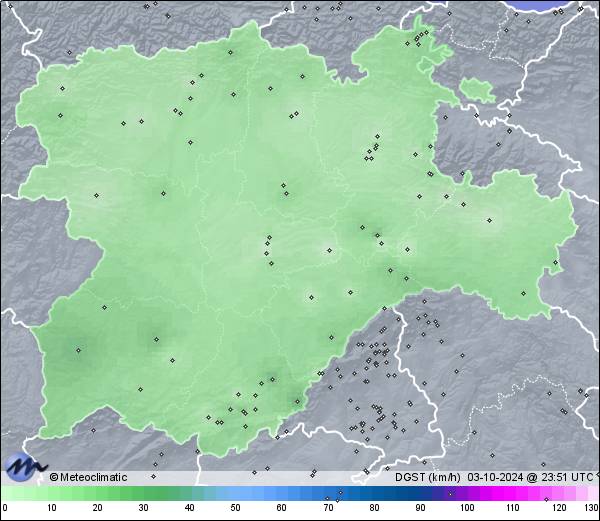The height and width of the screenshot is (521, 600).
Task: Click the 70 label on the scale
Action: [328, 508]
